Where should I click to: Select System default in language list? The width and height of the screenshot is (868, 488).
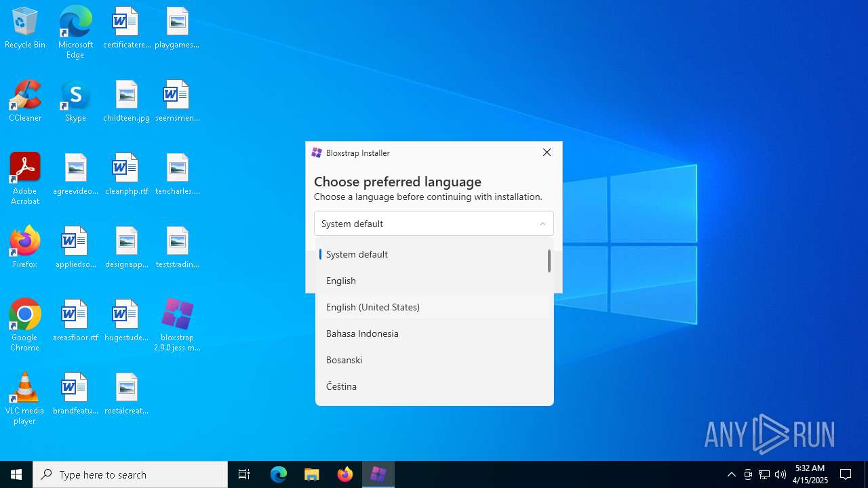pyautogui.click(x=434, y=254)
